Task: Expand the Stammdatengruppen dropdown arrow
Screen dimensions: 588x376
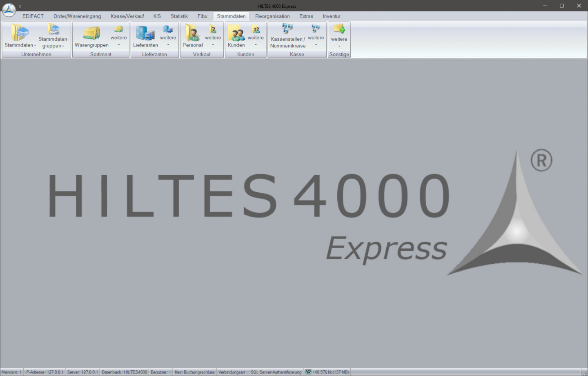Action: [x=63, y=47]
